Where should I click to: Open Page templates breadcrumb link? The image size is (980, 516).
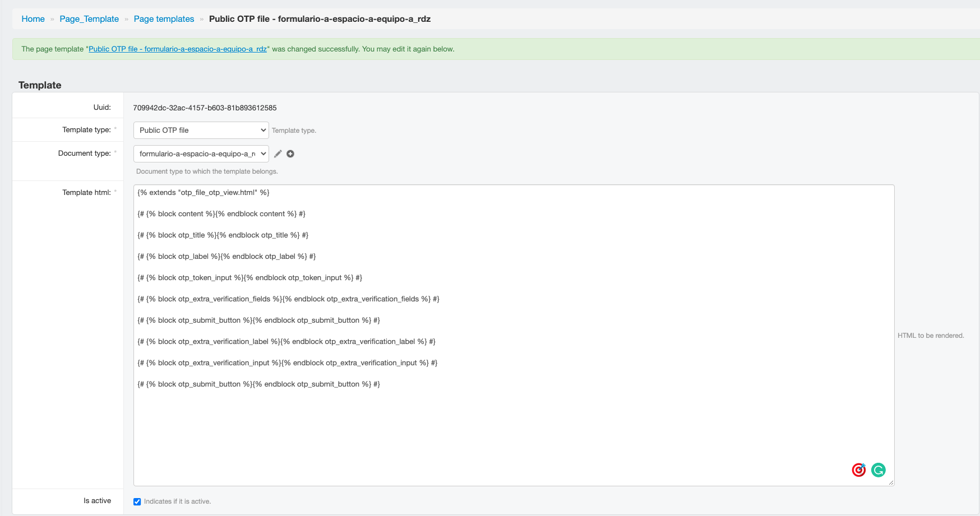coord(164,19)
